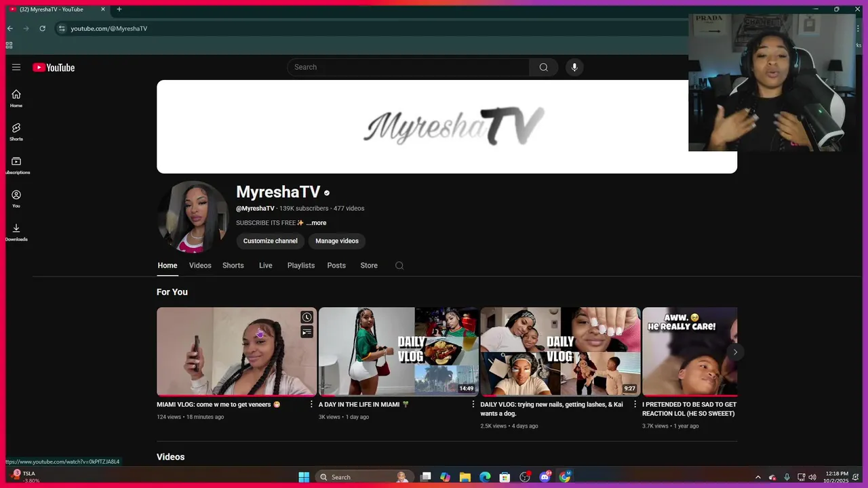The image size is (868, 488).
Task: Open a new browser tab with plus
Action: tap(119, 9)
